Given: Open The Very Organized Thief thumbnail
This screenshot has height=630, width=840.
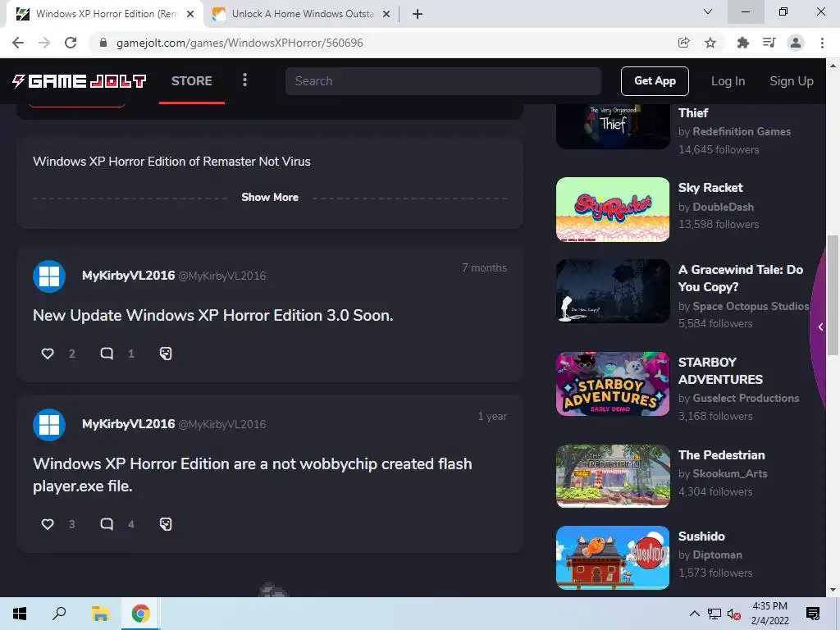Looking at the screenshot, I should coord(613,126).
